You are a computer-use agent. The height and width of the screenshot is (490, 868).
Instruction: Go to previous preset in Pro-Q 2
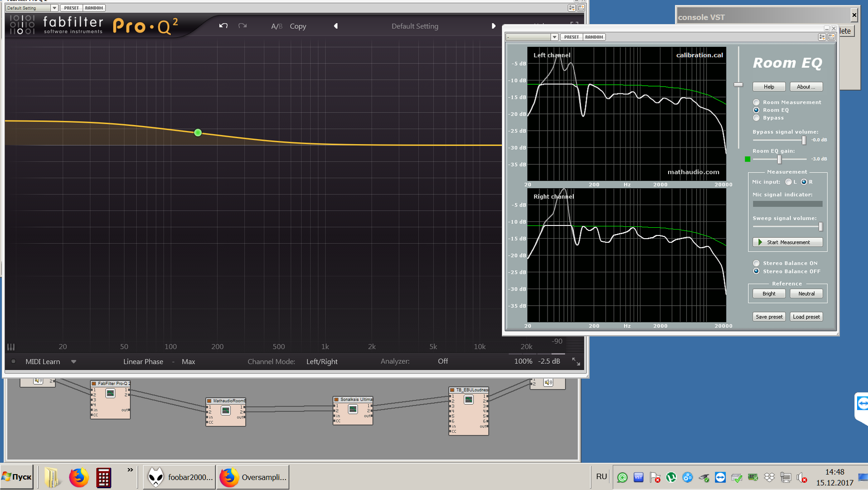click(x=336, y=26)
